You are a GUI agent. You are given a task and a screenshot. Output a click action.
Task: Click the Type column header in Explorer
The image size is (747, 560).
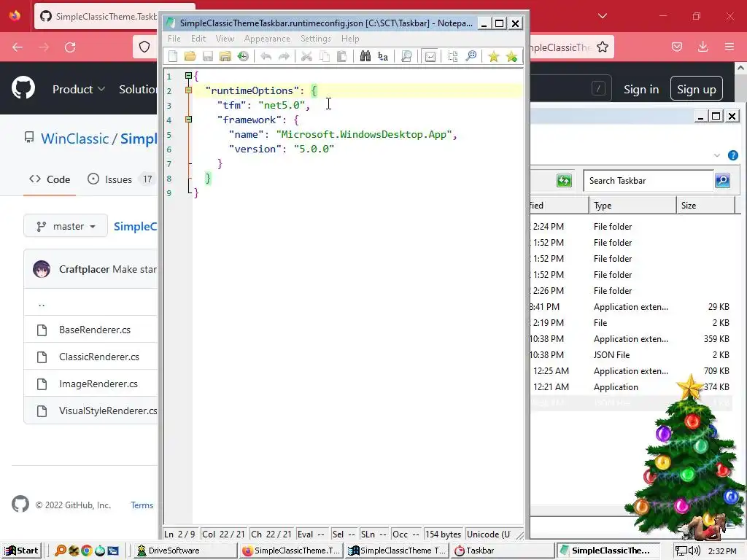[632, 205]
